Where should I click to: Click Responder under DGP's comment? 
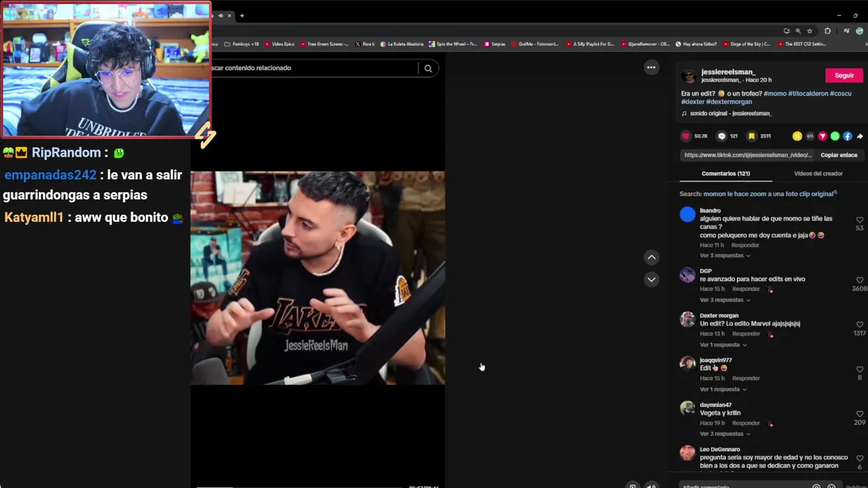coord(746,289)
